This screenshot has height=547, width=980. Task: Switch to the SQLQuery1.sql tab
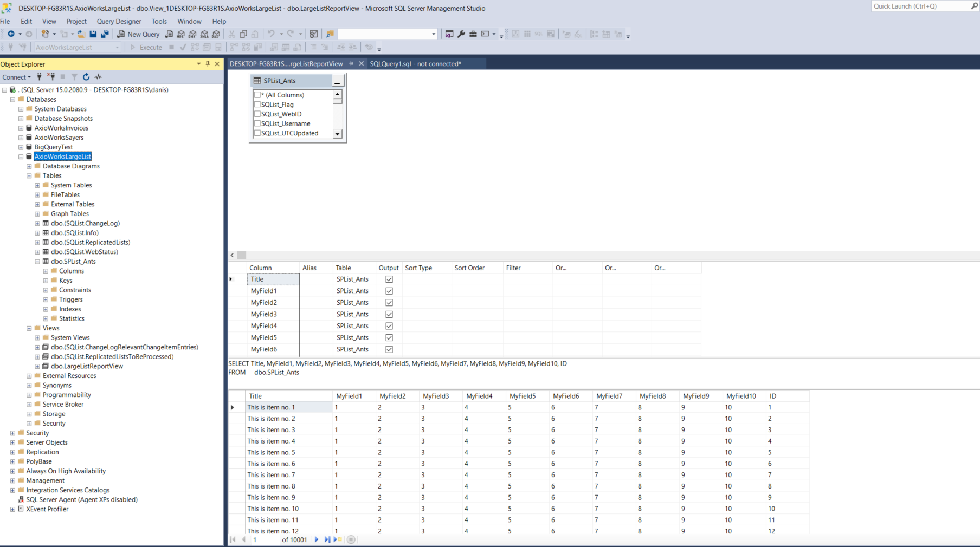(415, 64)
